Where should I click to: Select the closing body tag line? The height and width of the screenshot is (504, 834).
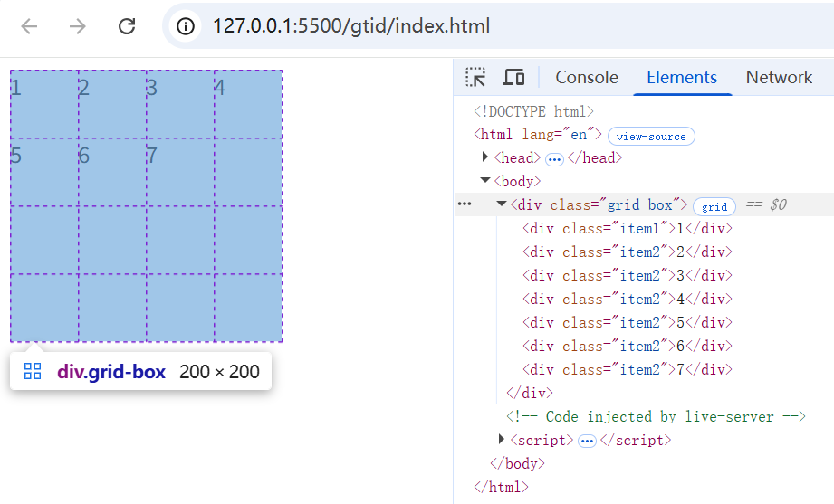pos(518,463)
